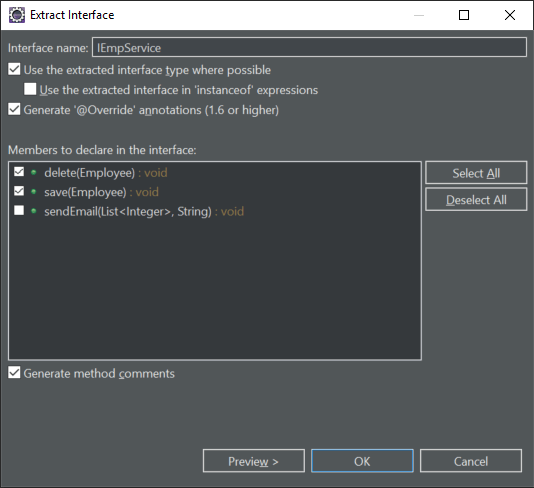Uncheck the delete(Employee) member checkbox
This screenshot has height=488, width=534.
pyautogui.click(x=19, y=172)
